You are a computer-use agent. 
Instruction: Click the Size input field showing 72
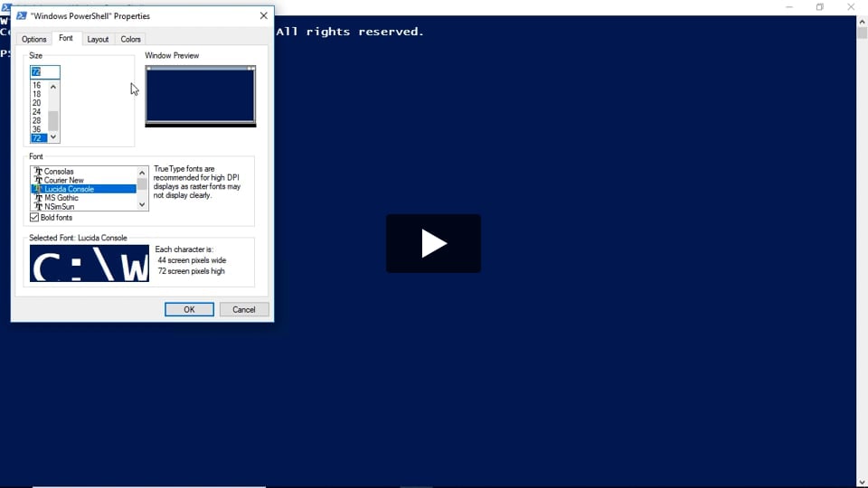pos(44,71)
